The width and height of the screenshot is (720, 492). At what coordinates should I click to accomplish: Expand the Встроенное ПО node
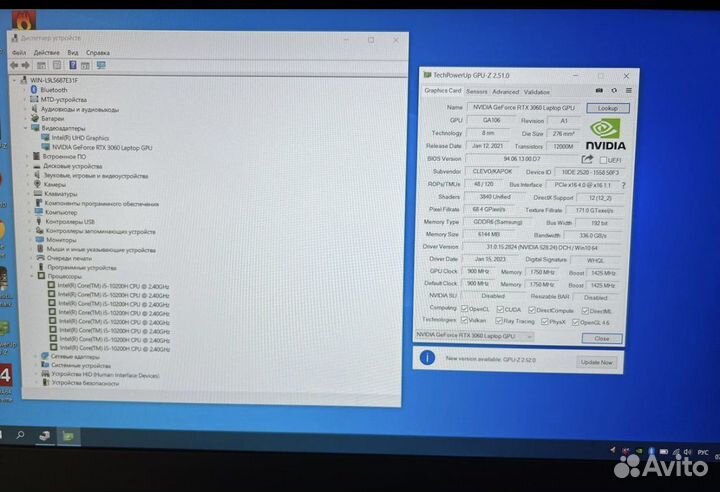tap(27, 156)
